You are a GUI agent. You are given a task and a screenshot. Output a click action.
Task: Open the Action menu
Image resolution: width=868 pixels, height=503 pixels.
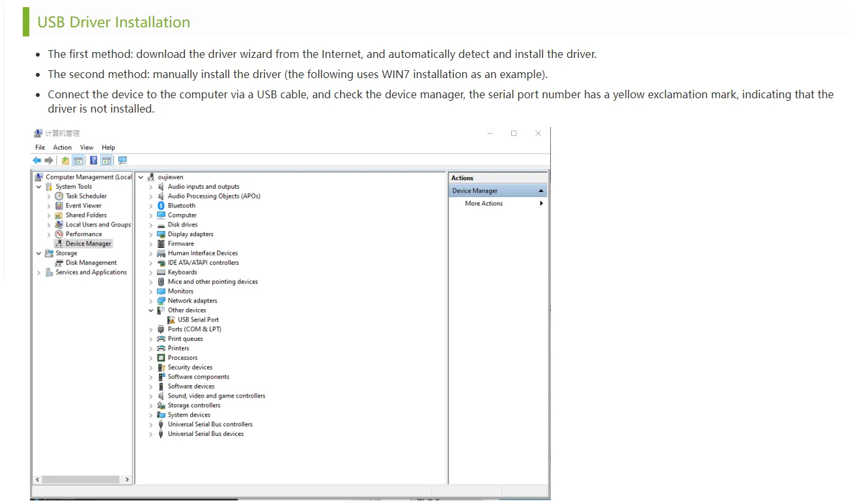click(63, 148)
